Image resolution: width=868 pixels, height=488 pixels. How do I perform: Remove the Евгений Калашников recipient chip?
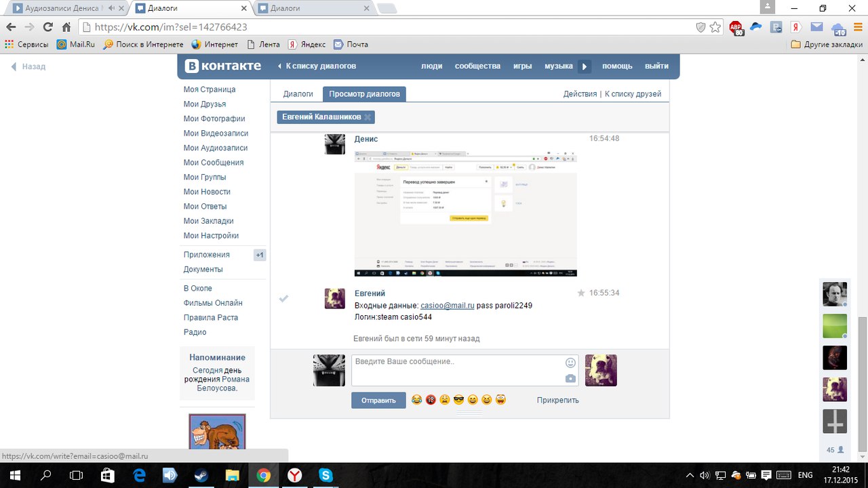(368, 117)
